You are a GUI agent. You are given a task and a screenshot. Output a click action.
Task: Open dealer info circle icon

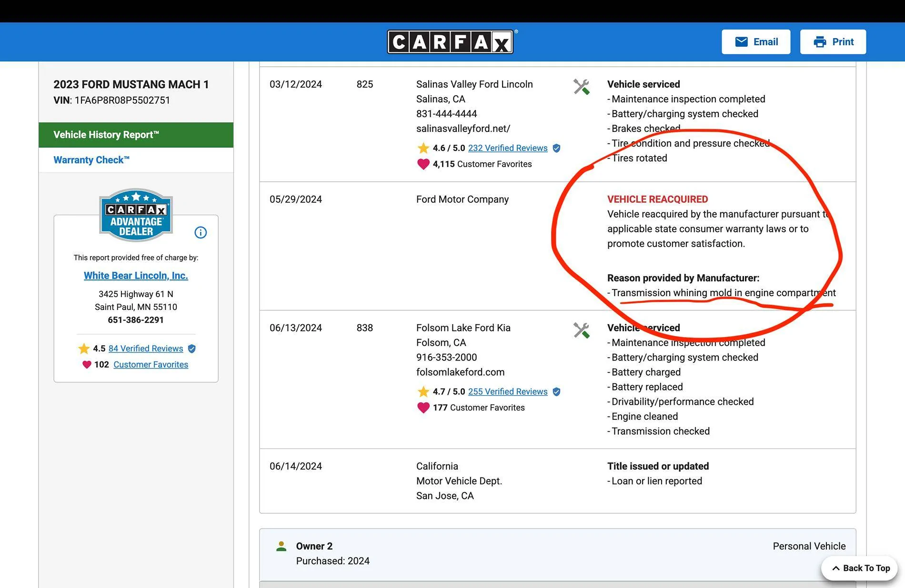[x=201, y=232]
